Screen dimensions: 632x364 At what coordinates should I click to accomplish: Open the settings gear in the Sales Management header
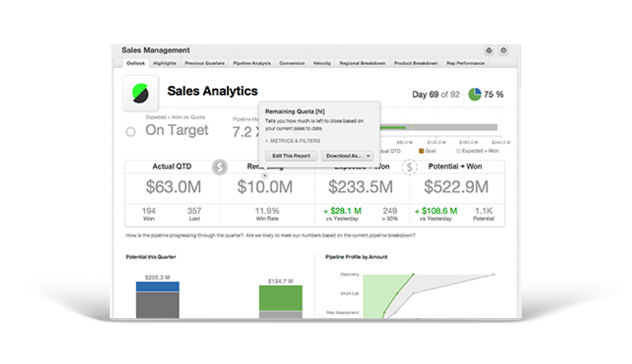(x=504, y=51)
